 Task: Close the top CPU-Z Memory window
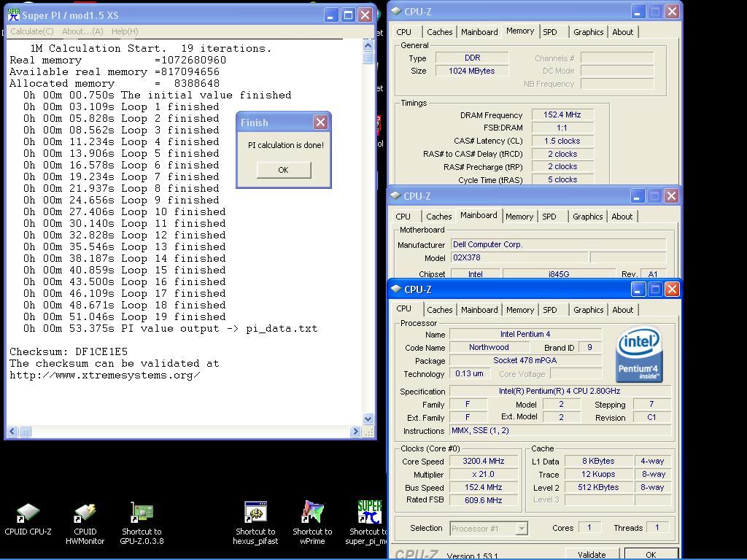pyautogui.click(x=672, y=11)
